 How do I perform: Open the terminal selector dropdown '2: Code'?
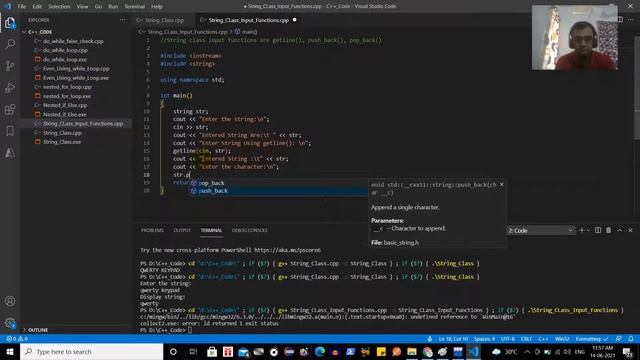tap(540, 231)
